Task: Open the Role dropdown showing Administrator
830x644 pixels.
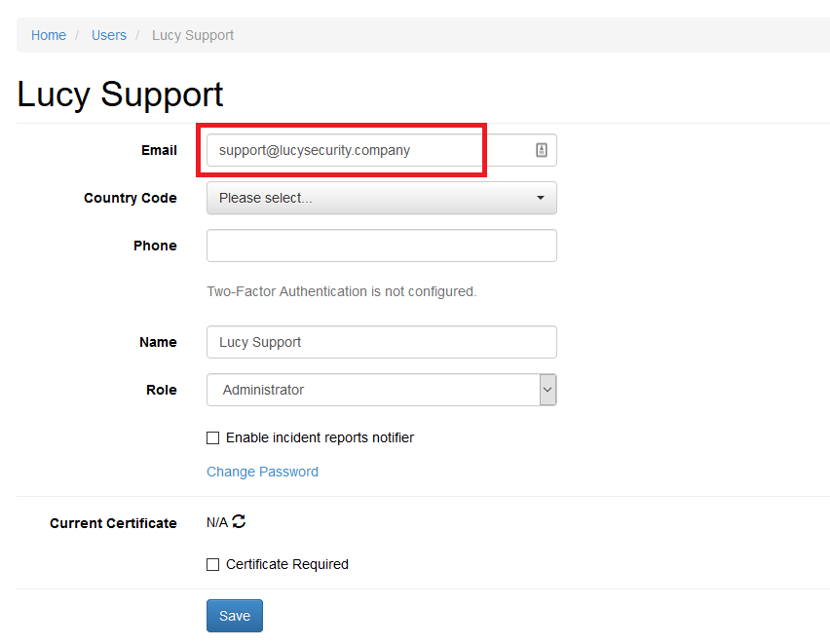Action: (x=382, y=390)
